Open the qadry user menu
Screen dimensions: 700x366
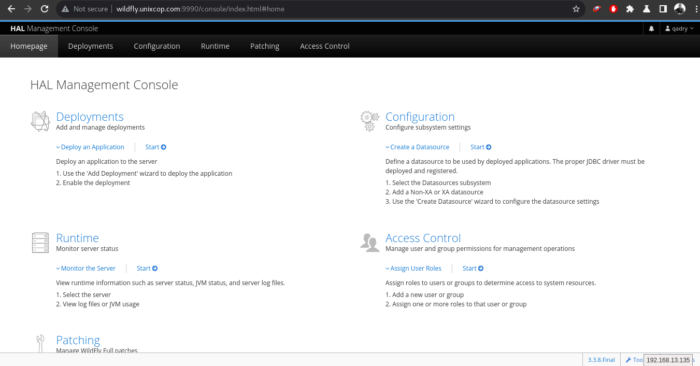pyautogui.click(x=679, y=29)
